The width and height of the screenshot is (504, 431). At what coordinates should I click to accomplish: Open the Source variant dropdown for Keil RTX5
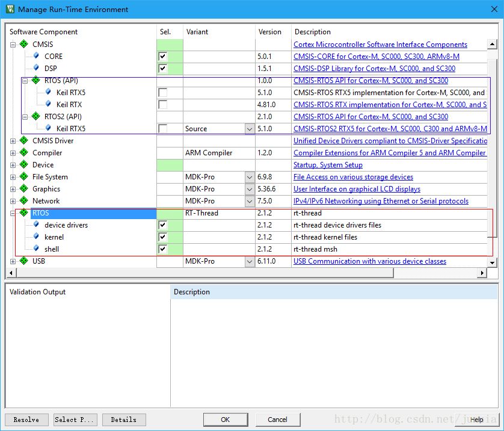point(250,129)
